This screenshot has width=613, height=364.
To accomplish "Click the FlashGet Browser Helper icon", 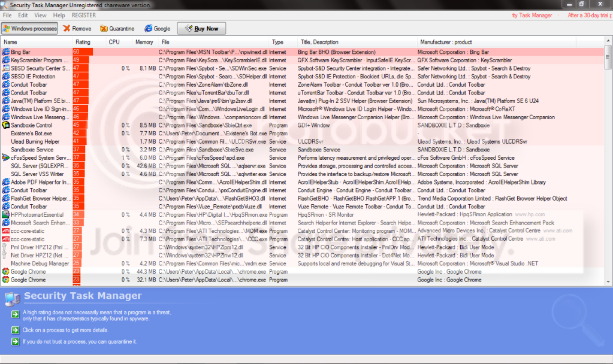I will pyautogui.click(x=6, y=198).
